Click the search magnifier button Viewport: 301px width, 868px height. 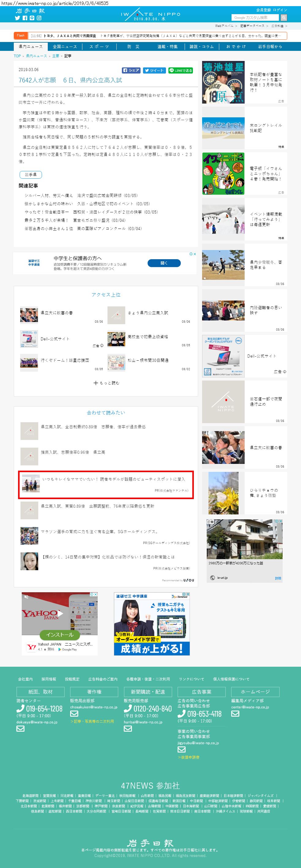click(284, 17)
